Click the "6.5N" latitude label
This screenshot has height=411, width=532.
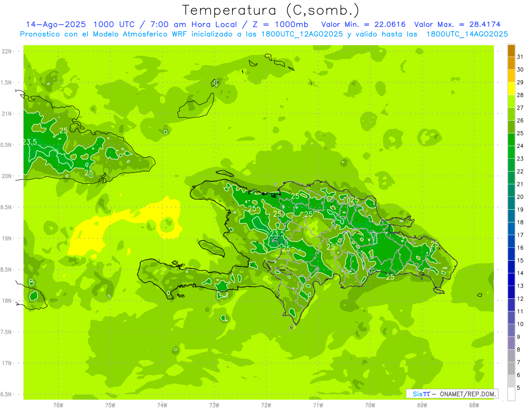pyautogui.click(x=6, y=394)
